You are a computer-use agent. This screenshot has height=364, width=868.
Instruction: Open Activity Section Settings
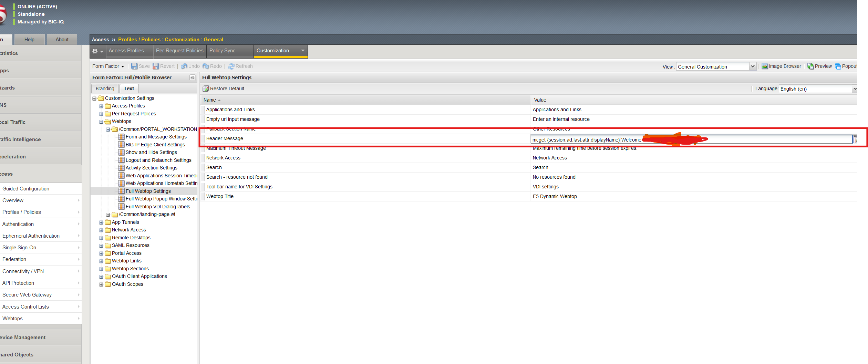click(x=151, y=168)
